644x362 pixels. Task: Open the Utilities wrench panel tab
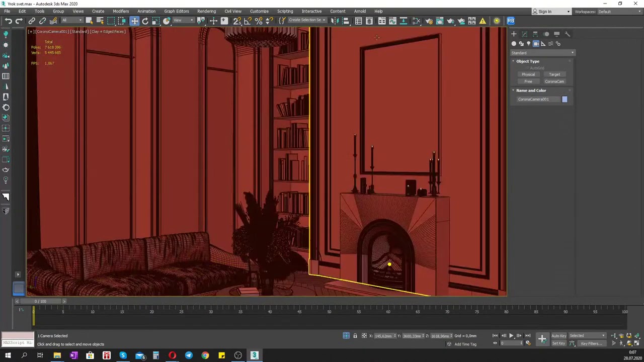(568, 34)
